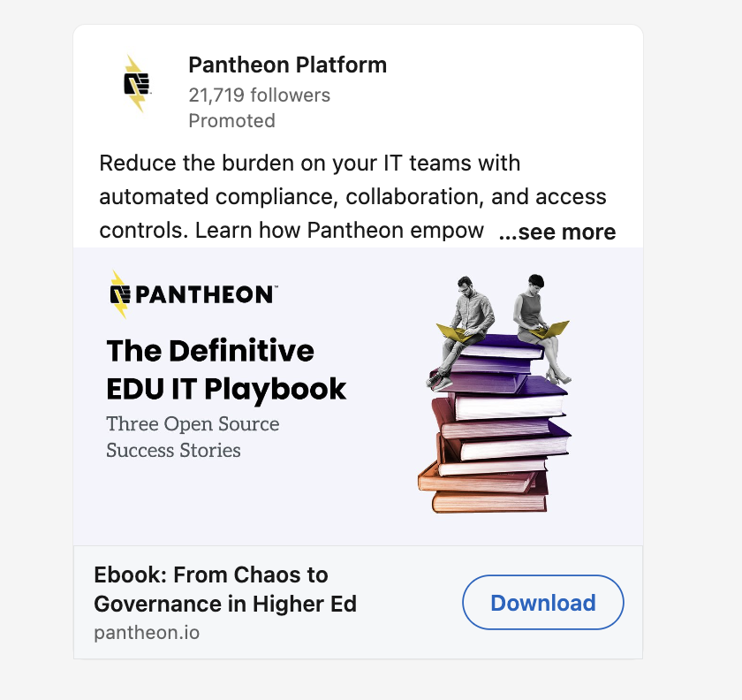
Task: Click the Promoted label
Action: (231, 121)
